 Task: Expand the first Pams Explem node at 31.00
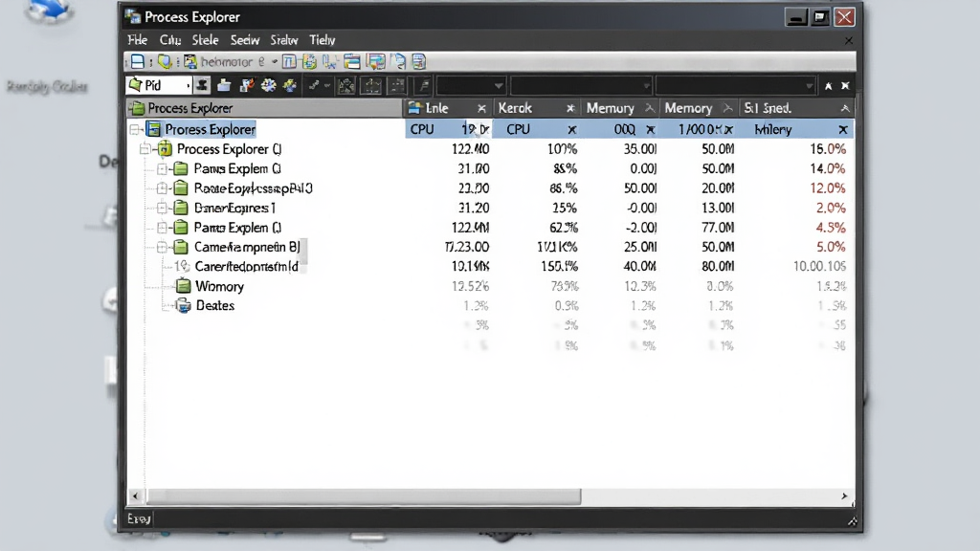(162, 168)
